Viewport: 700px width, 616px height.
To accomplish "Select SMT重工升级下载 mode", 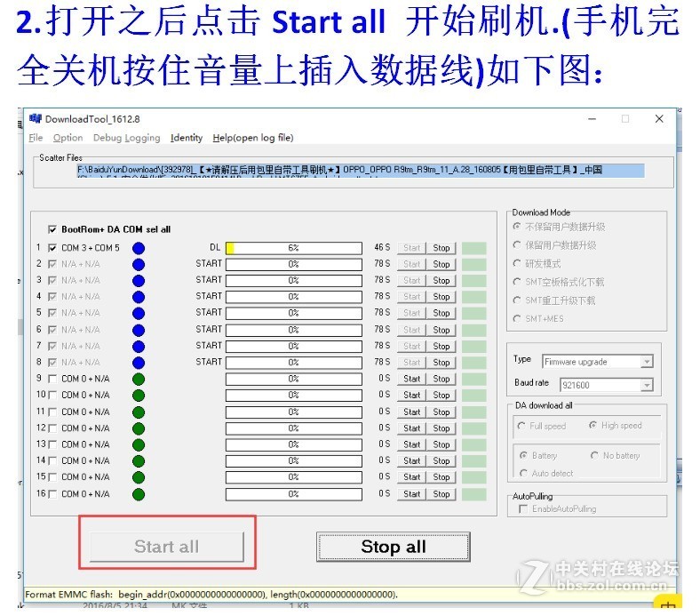I will 517,300.
